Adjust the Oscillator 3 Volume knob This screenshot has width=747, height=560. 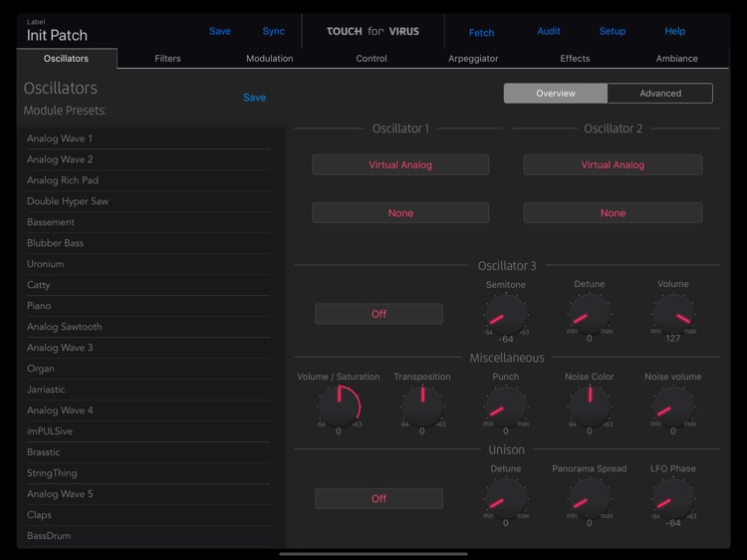[672, 314]
